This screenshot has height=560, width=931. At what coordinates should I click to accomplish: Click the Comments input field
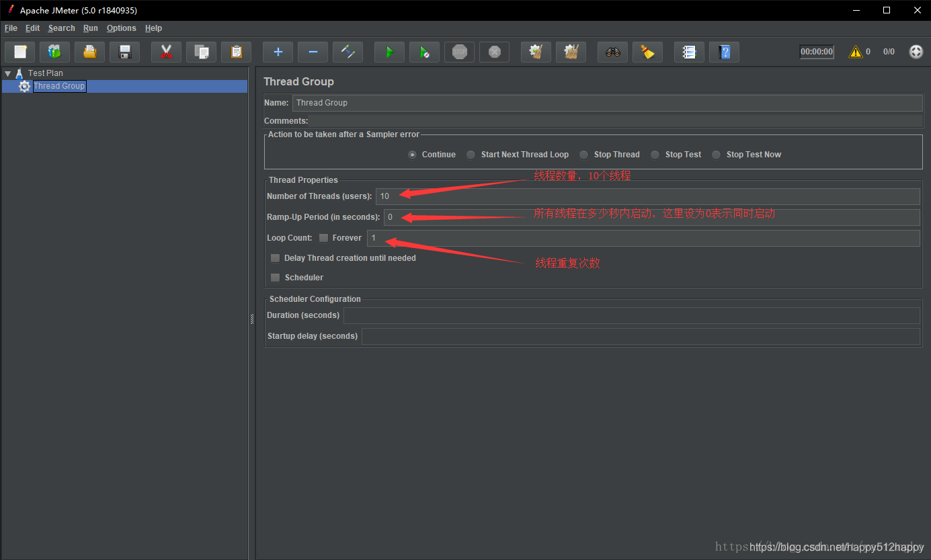click(x=616, y=121)
